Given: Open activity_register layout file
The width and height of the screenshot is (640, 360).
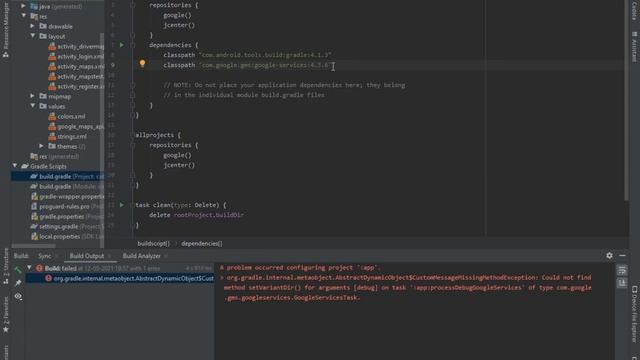Looking at the screenshot, I should [x=76, y=87].
